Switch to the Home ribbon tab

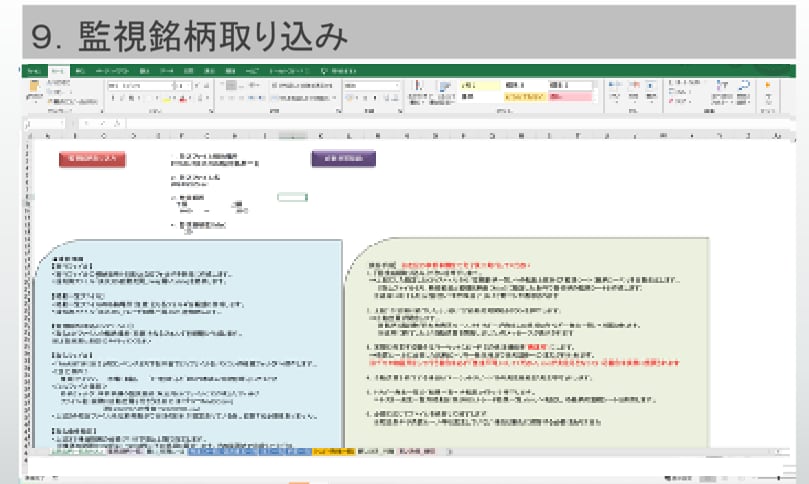[58, 71]
